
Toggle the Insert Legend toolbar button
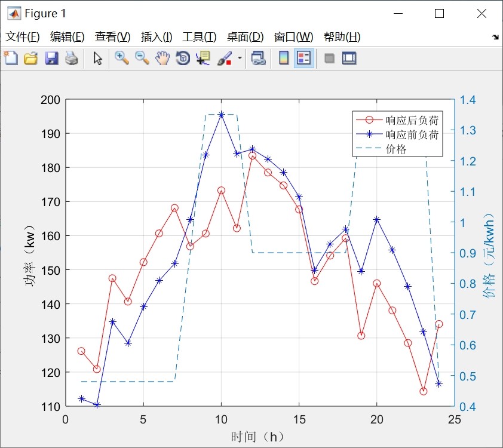[304, 59]
